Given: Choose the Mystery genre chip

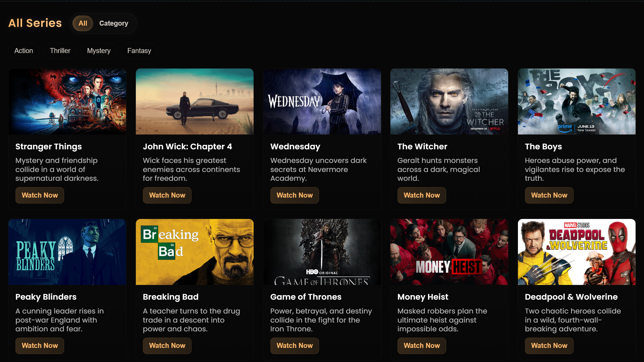Looking at the screenshot, I should coord(99,51).
